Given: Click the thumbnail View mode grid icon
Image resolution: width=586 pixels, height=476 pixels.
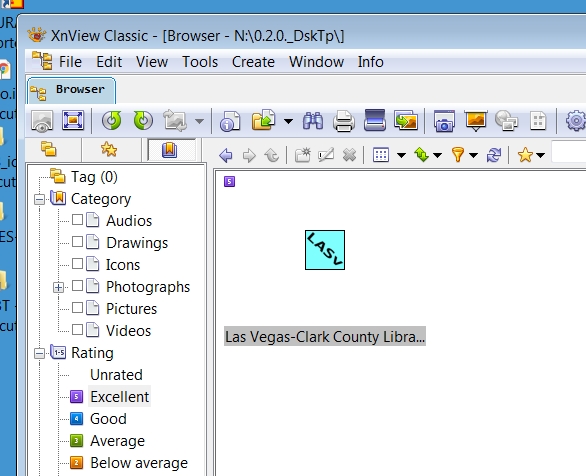Looking at the screenshot, I should [381, 155].
